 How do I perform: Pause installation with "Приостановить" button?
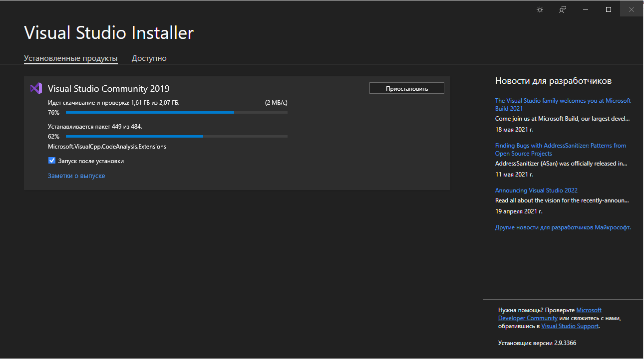407,88
